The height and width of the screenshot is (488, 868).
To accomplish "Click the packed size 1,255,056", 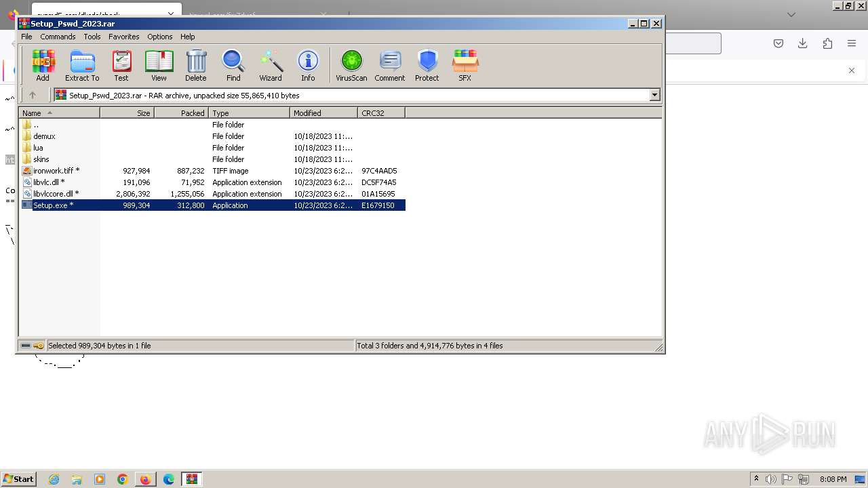I will click(187, 194).
